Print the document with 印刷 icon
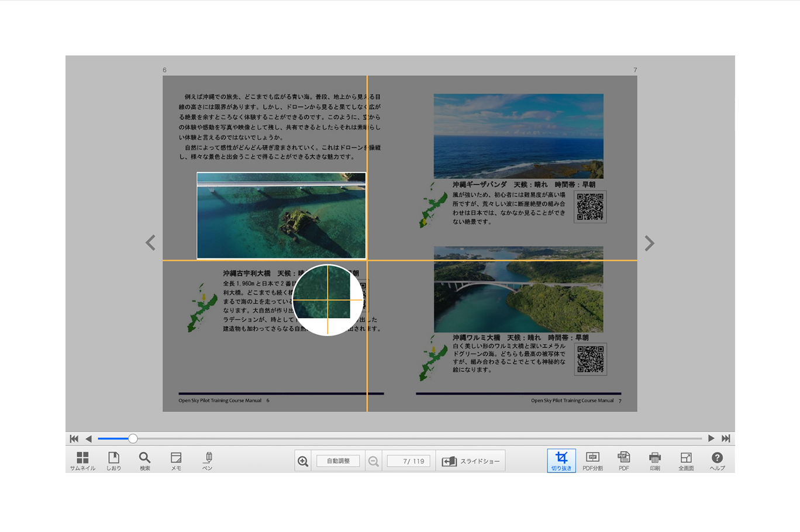This screenshot has height=532, width=800. (655, 460)
